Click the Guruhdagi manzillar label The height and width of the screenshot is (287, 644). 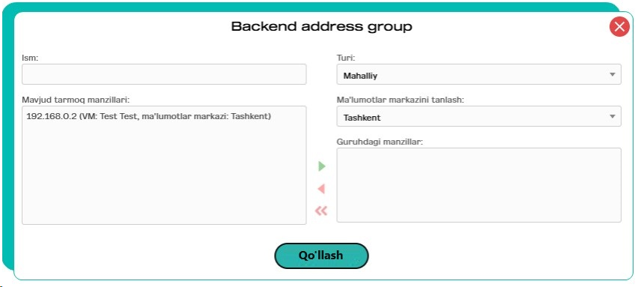(380, 142)
